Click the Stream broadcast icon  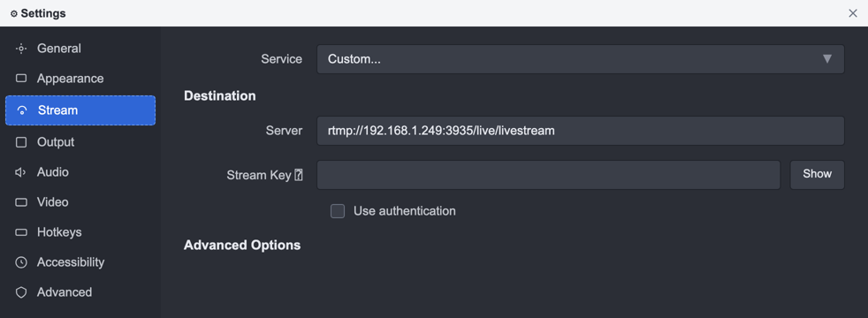(x=22, y=110)
